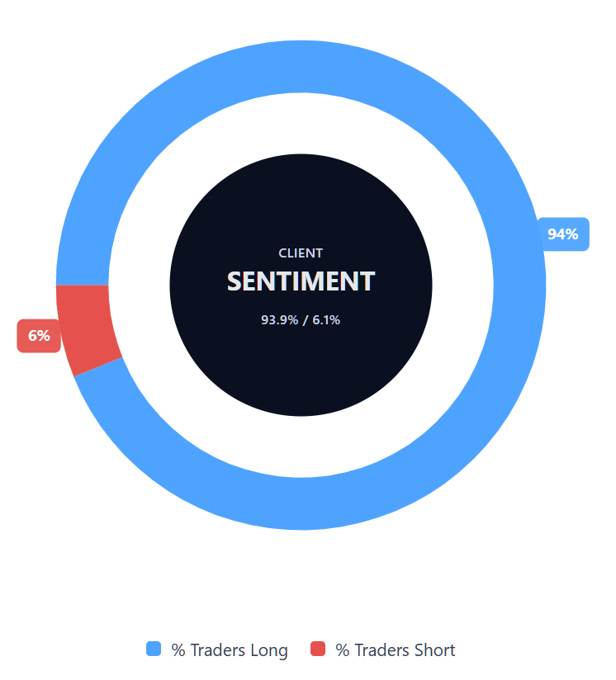The height and width of the screenshot is (680, 616).
Task: Toggle the "% Traders Long" legend label
Action: coord(230,650)
